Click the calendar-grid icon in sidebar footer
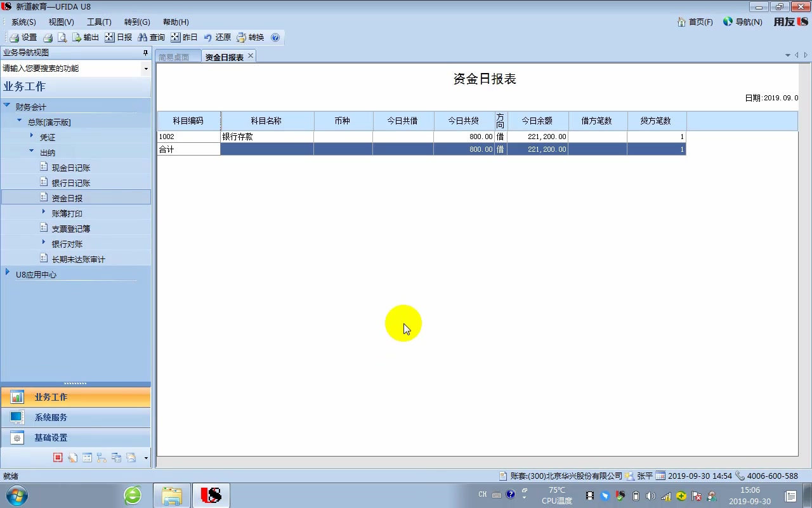 tap(87, 457)
